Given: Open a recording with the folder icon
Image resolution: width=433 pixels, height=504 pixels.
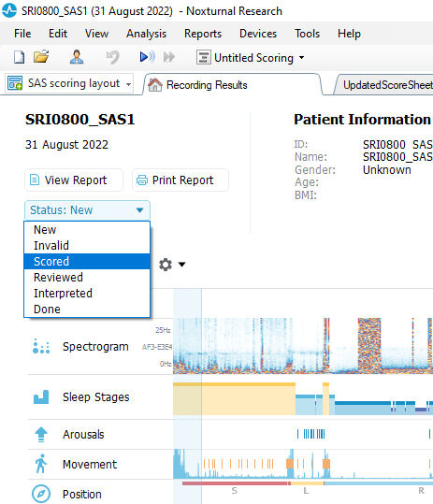Looking at the screenshot, I should tap(41, 57).
